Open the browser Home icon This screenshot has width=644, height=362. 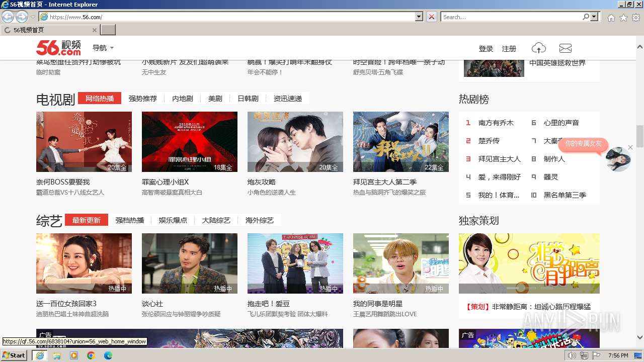[x=611, y=18]
